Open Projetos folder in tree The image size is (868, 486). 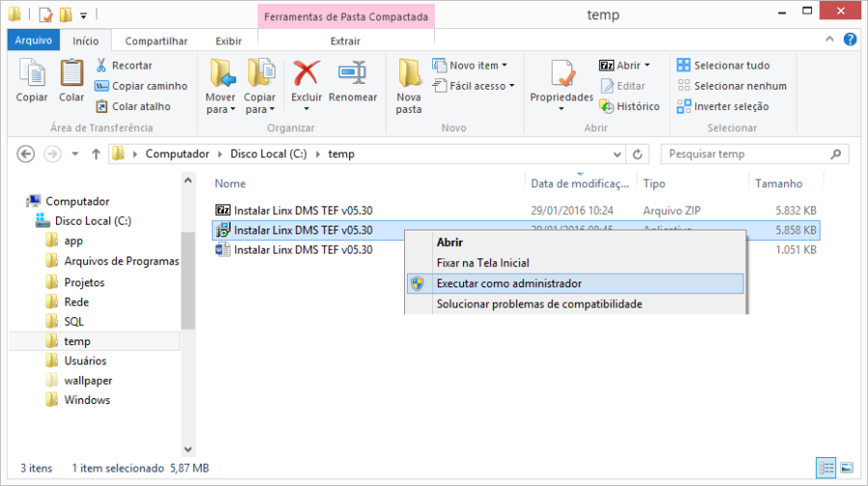pos(74,283)
